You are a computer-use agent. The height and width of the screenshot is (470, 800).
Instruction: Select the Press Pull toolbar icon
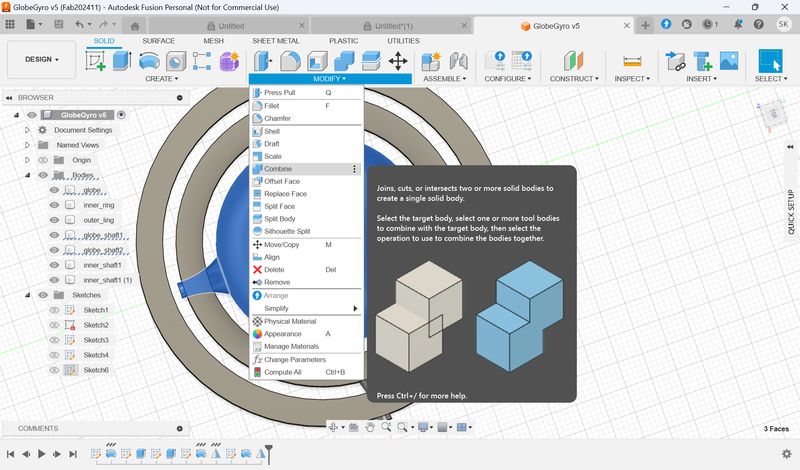coord(263,61)
